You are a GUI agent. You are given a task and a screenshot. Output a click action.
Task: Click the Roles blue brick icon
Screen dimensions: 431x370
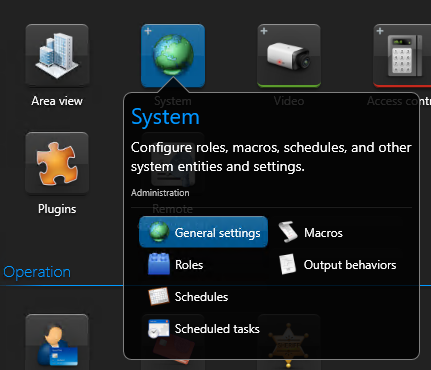[x=159, y=264]
